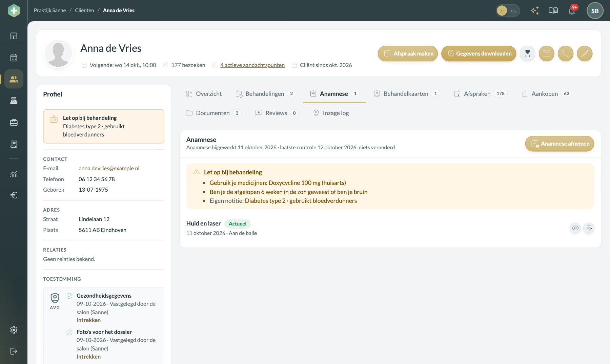Screen dimensions: 610x364
Task: Open the gift card icon in sidebar
Action: tap(14, 122)
